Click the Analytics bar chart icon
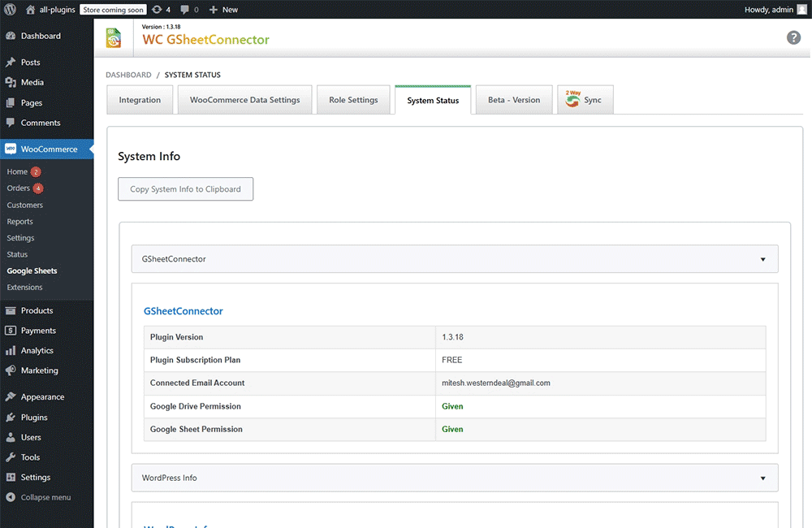 coord(11,350)
